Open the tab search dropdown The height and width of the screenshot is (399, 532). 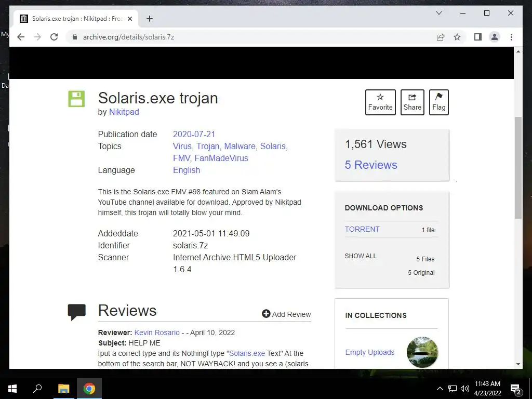coord(438,13)
